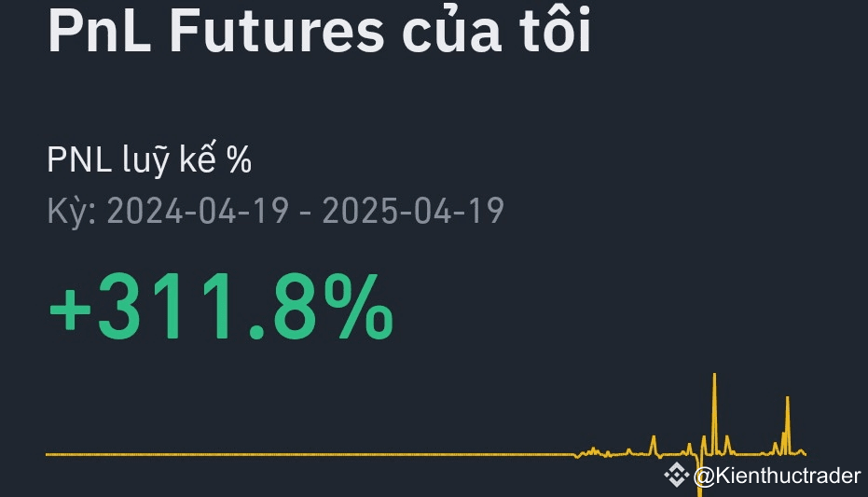Pick the end date 2025-04-19
Screen dimensions: 868x497
(x=413, y=211)
